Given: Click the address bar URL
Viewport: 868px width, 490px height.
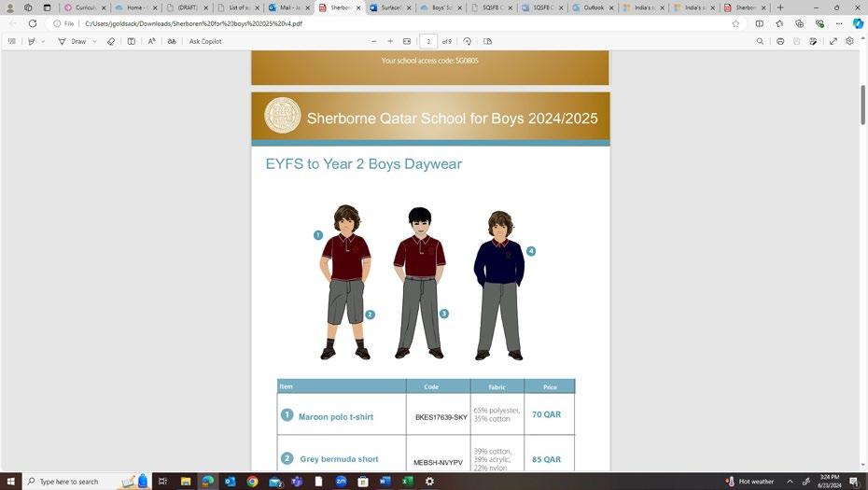Looking at the screenshot, I should pos(193,24).
